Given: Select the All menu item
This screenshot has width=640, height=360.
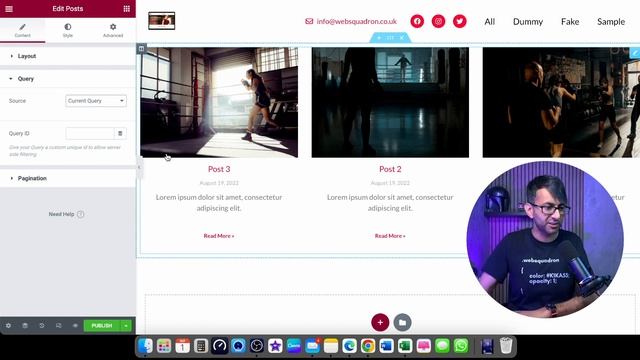Looking at the screenshot, I should point(490,22).
